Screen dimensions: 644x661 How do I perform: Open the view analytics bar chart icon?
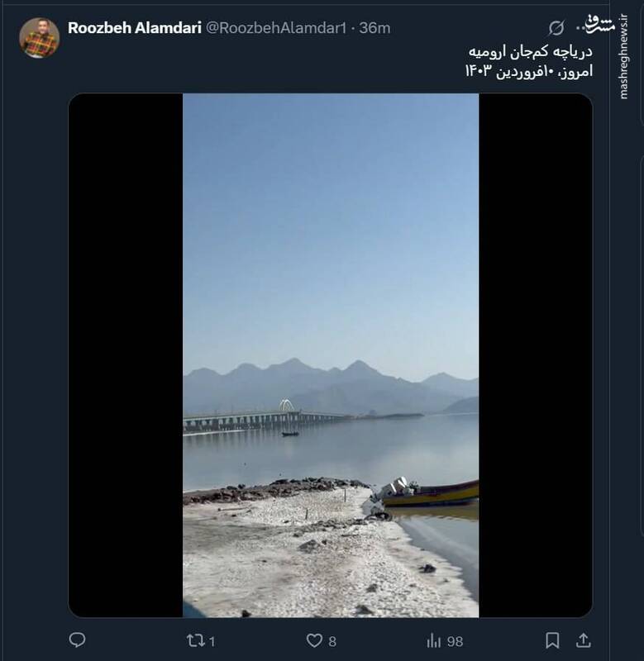coord(434,641)
